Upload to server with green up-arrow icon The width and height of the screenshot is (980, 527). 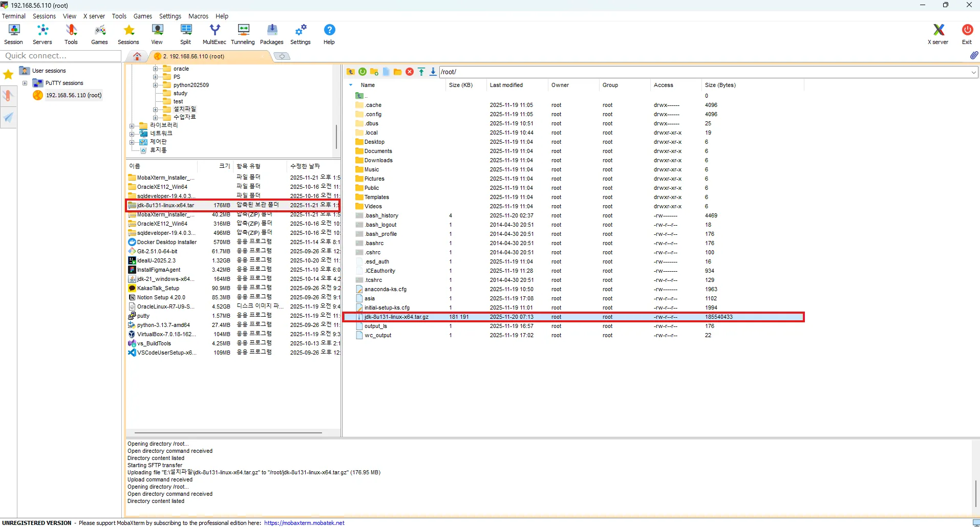point(421,72)
